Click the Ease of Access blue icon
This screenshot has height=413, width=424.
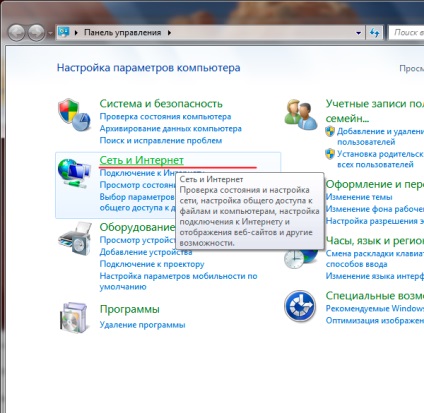(x=300, y=306)
